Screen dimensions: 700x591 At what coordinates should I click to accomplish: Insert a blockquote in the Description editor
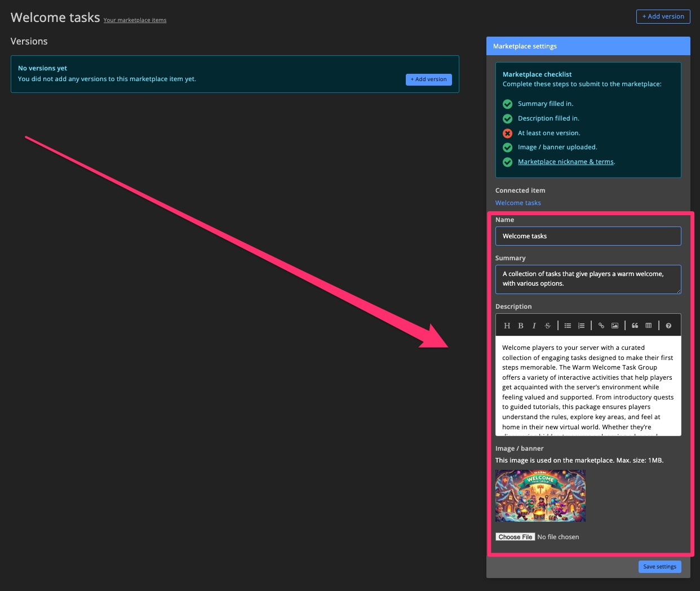(x=635, y=325)
